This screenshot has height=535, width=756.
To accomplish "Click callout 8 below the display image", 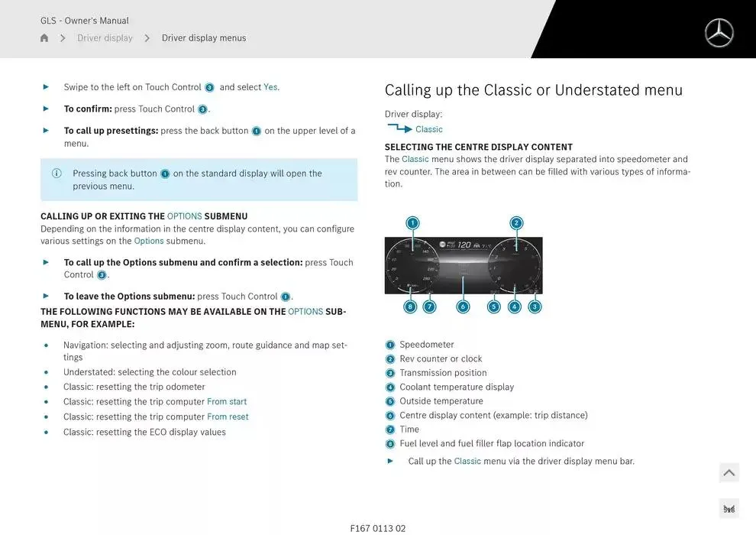I will pyautogui.click(x=410, y=306).
